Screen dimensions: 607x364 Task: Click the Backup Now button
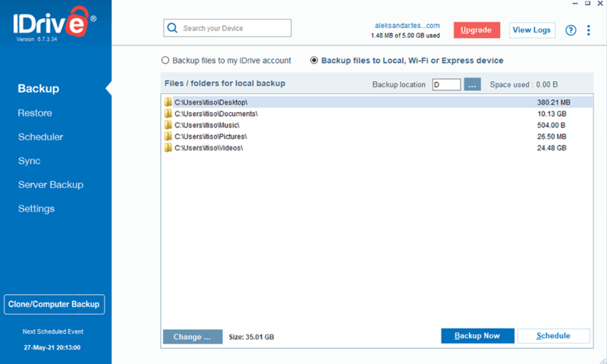point(478,336)
